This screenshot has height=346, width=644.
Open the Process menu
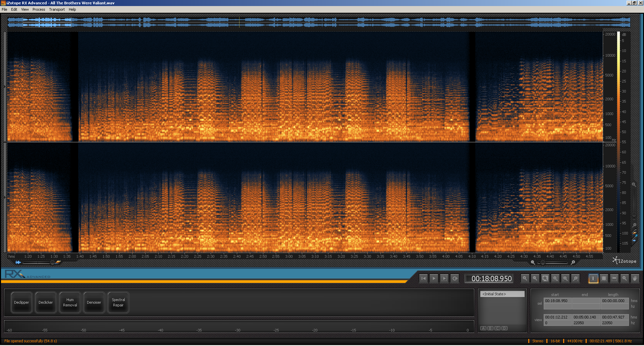39,9
